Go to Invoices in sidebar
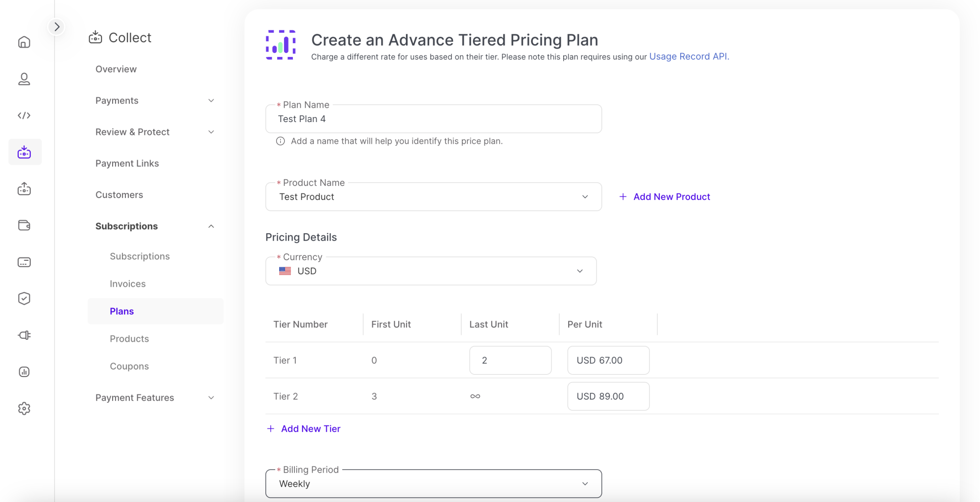This screenshot has height=502, width=980. point(127,284)
